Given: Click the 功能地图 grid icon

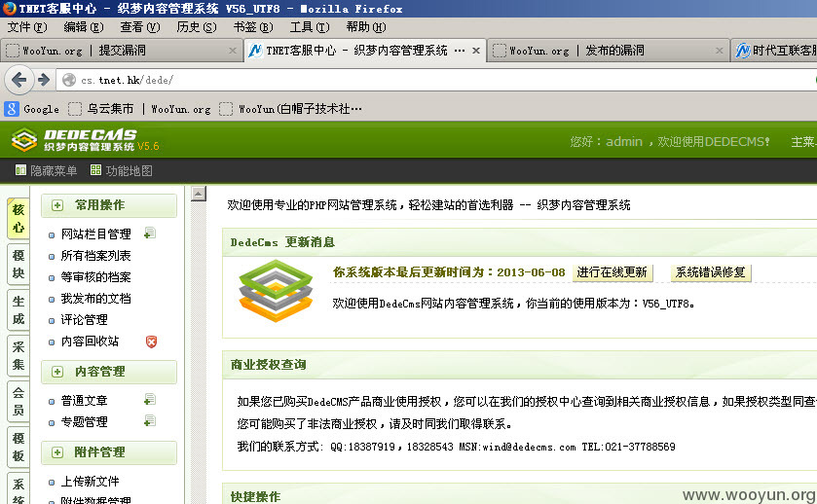Looking at the screenshot, I should (95, 170).
